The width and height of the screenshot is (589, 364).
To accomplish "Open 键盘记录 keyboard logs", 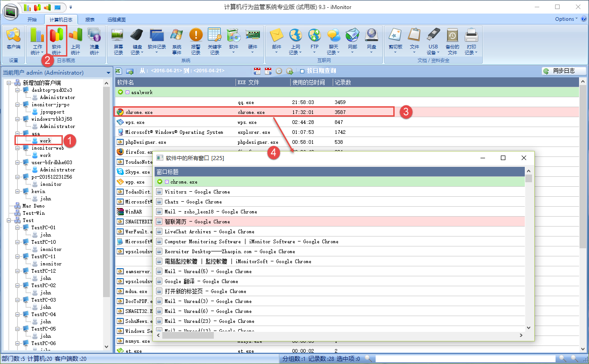I will pos(137,41).
